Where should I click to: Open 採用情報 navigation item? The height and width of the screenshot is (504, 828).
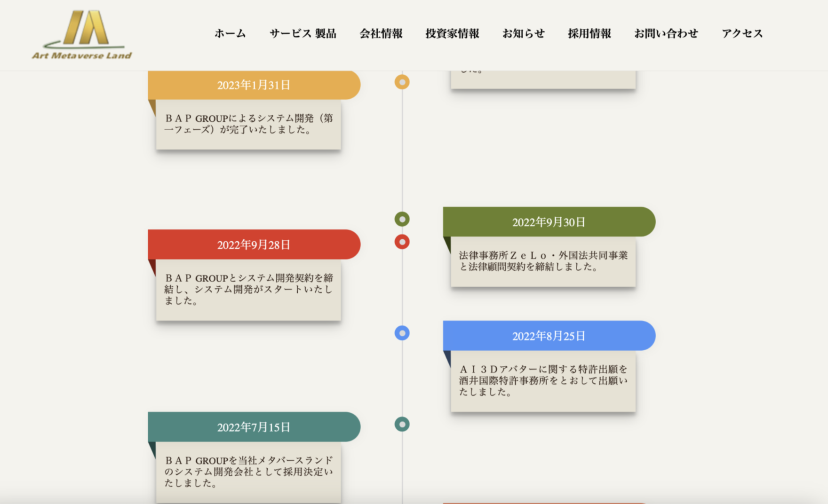pyautogui.click(x=589, y=33)
